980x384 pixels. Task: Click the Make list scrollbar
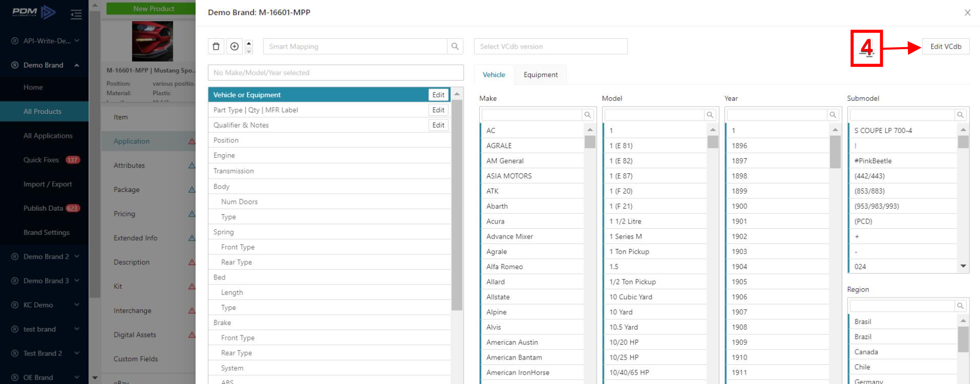[x=590, y=142]
